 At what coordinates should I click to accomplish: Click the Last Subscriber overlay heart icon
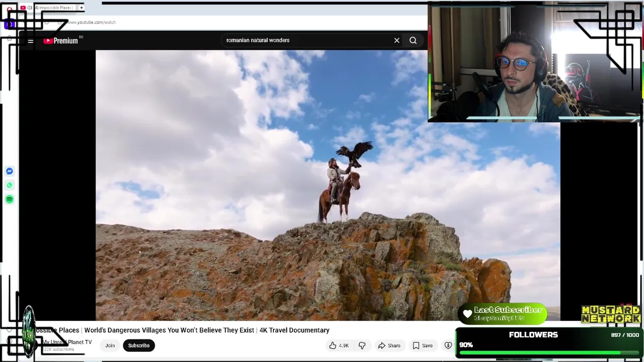tap(467, 314)
